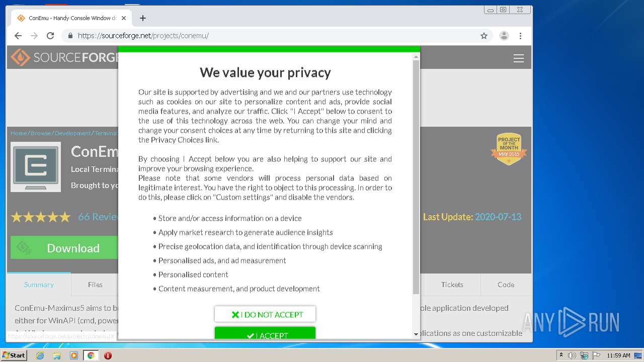Click 'Store and/or access information on a device'
The height and width of the screenshot is (362, 644).
tap(230, 218)
